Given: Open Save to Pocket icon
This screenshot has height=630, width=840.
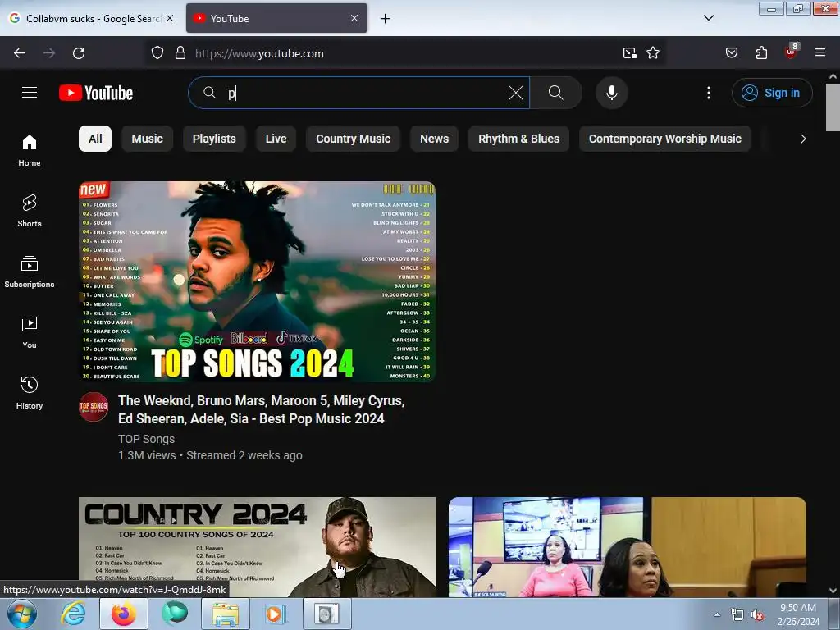Looking at the screenshot, I should coord(731,53).
